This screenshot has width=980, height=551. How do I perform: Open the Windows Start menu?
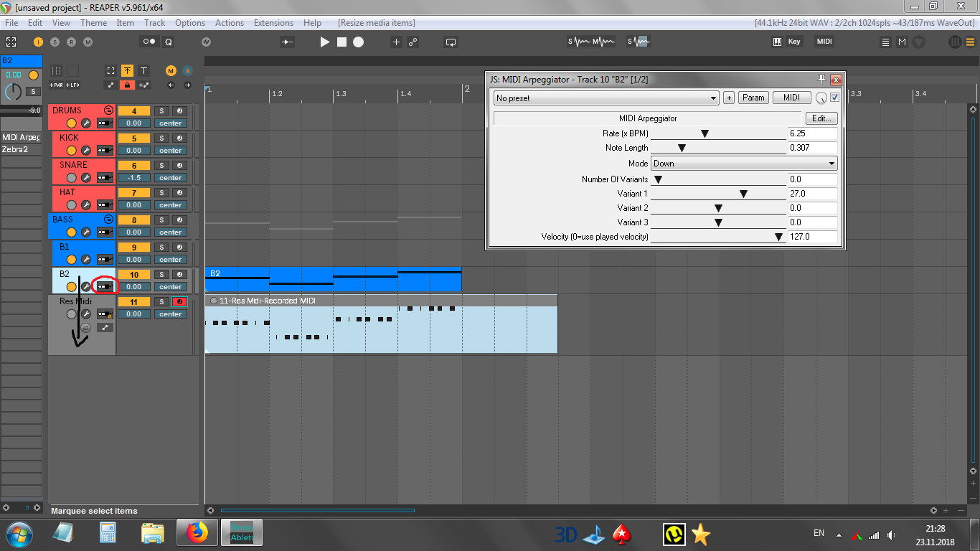19,534
